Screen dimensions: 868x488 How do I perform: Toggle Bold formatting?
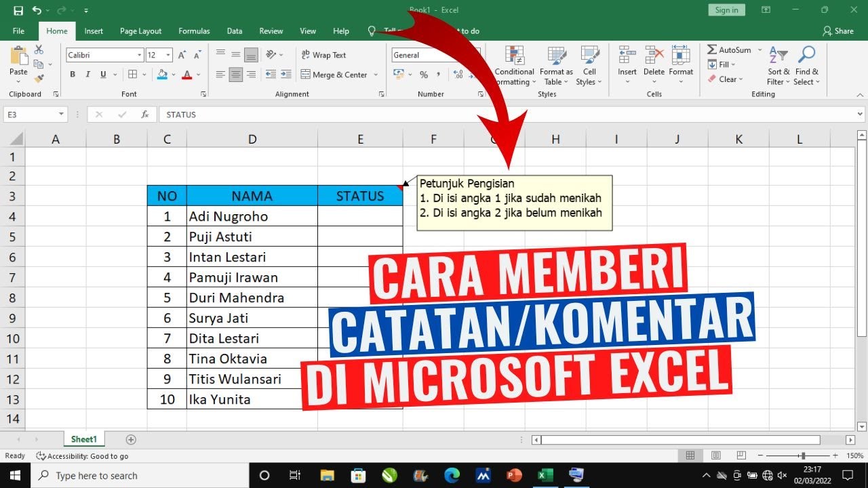tap(73, 75)
